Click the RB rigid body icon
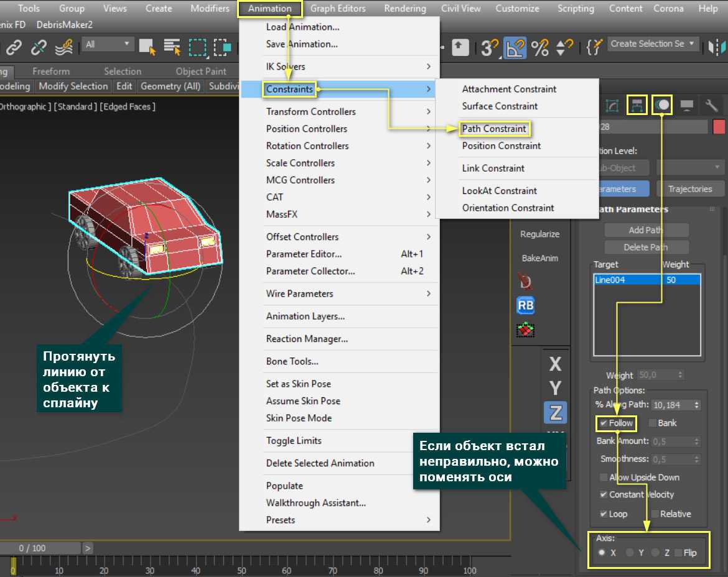 tap(526, 305)
